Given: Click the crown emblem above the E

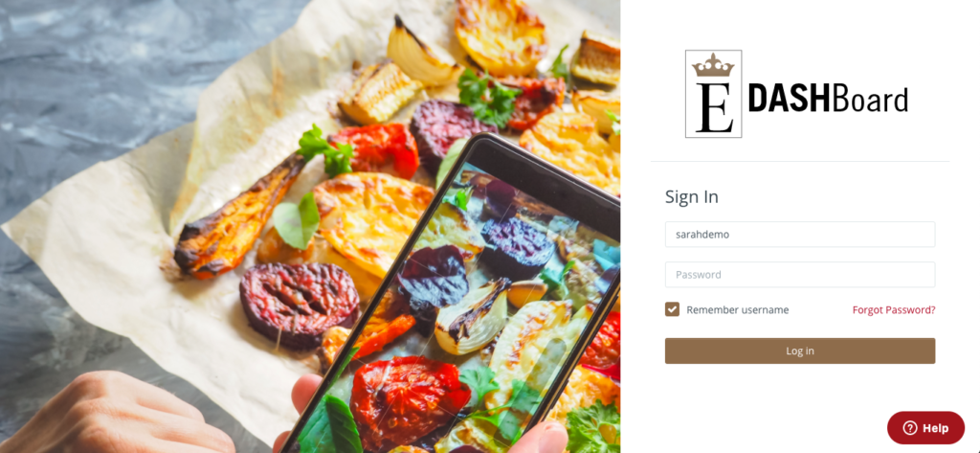Looking at the screenshot, I should click(713, 66).
